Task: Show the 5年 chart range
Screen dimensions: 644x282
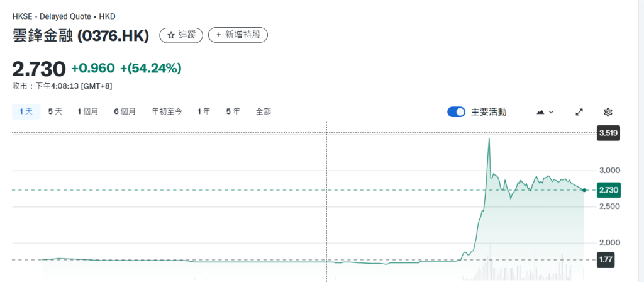Action: pos(233,111)
